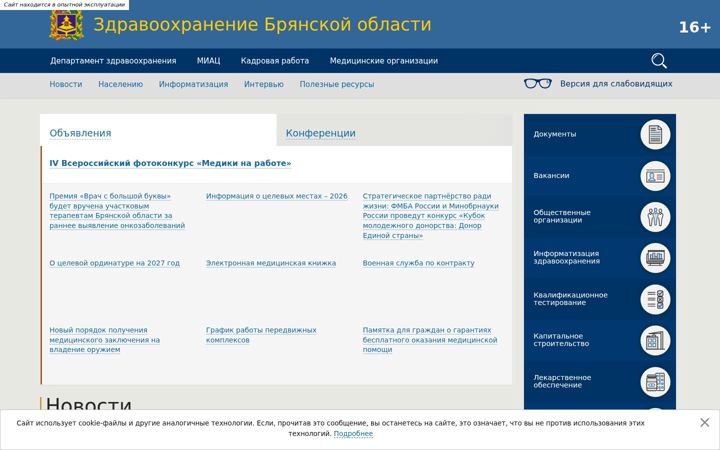Open О целевой ординатуре на 2027 год
Image resolution: width=720 pixels, height=450 pixels.
(x=114, y=263)
